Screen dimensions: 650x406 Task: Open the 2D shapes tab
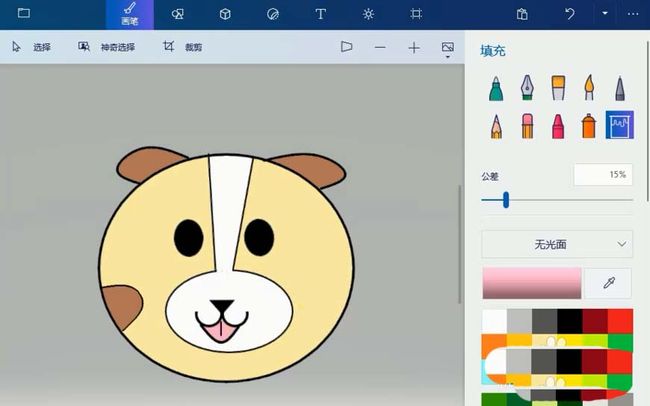[177, 15]
